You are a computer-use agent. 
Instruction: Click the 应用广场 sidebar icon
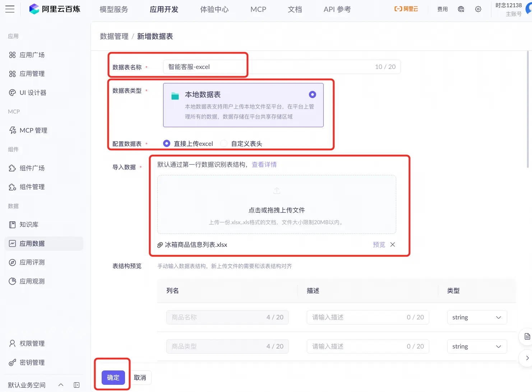12,55
